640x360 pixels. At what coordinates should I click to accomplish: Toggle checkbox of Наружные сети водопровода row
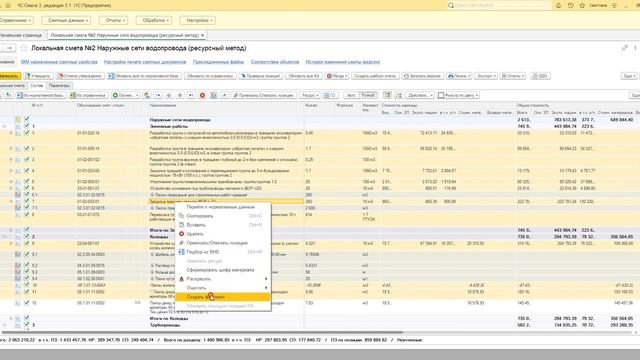pyautogui.click(x=27, y=119)
